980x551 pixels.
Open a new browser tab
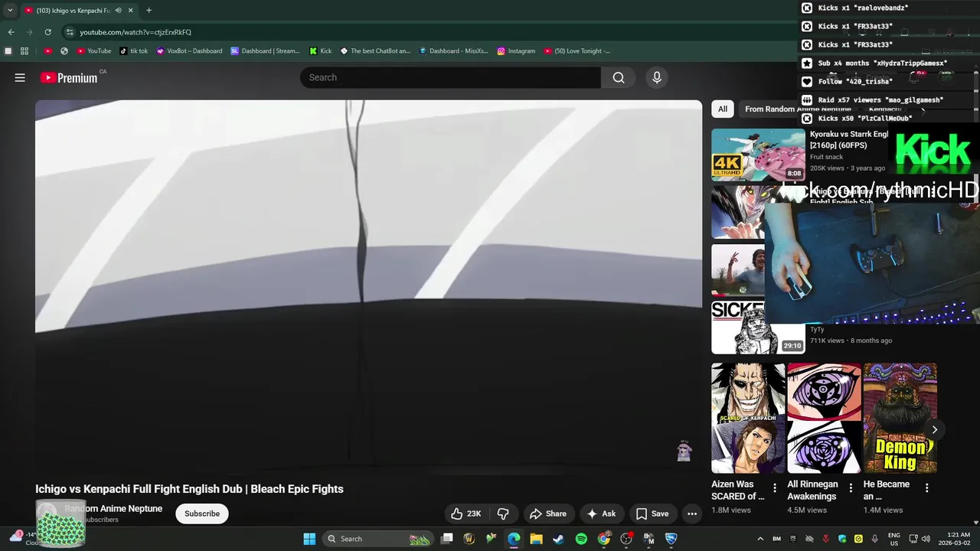click(x=149, y=11)
